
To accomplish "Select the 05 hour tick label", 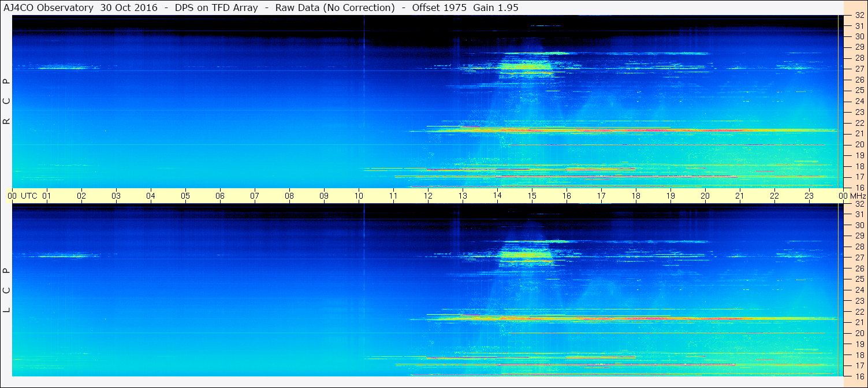I will (x=185, y=196).
